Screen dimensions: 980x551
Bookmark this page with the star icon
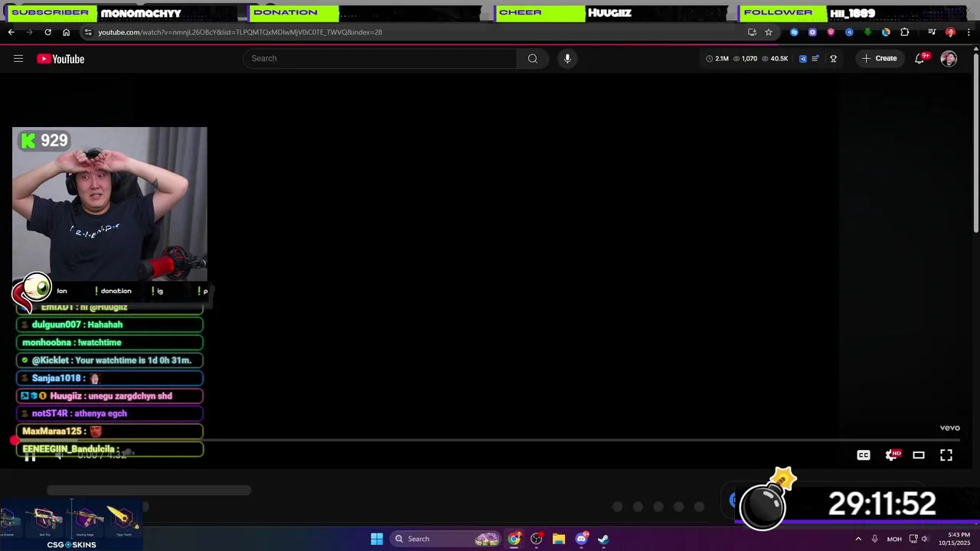pyautogui.click(x=769, y=32)
